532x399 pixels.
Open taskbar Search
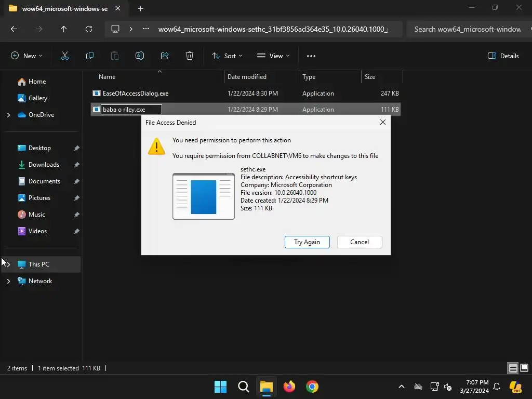click(x=244, y=387)
